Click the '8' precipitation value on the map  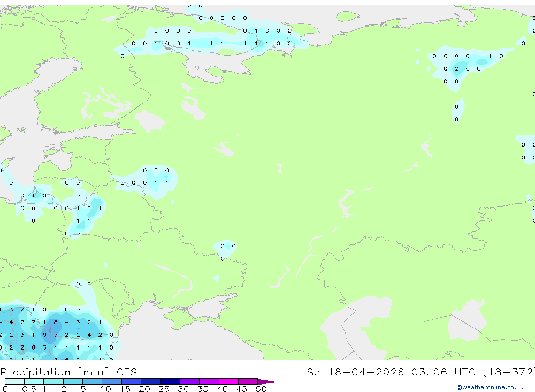[56, 322]
